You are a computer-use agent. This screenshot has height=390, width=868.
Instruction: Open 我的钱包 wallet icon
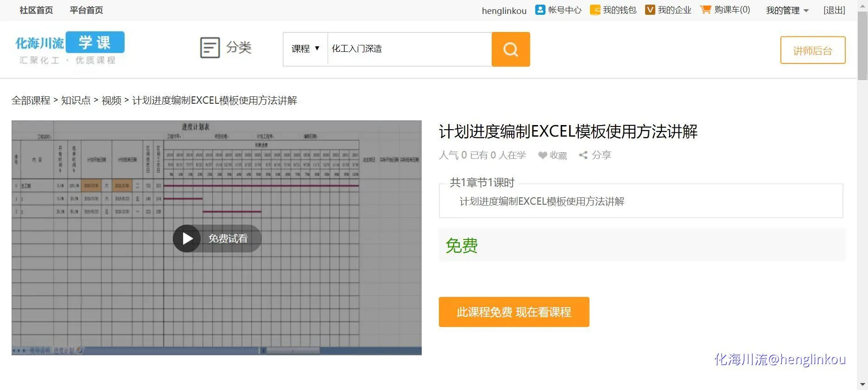point(595,10)
